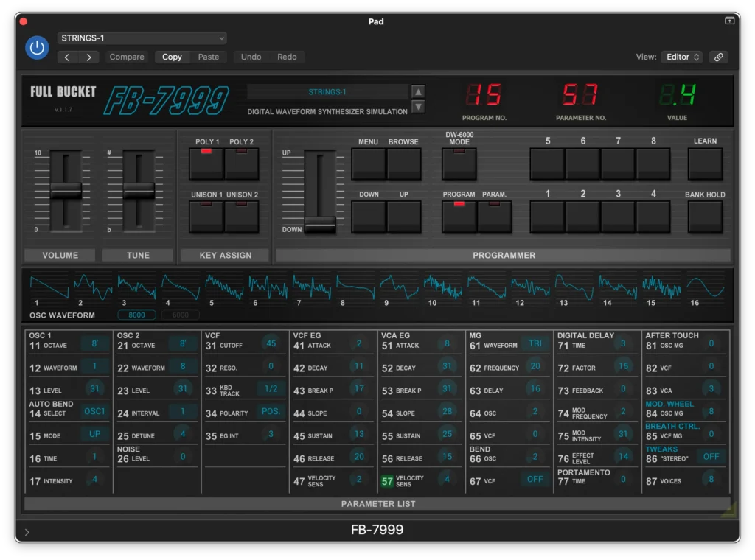Change MG waveform value TRI
755x560 pixels.
coord(535,343)
